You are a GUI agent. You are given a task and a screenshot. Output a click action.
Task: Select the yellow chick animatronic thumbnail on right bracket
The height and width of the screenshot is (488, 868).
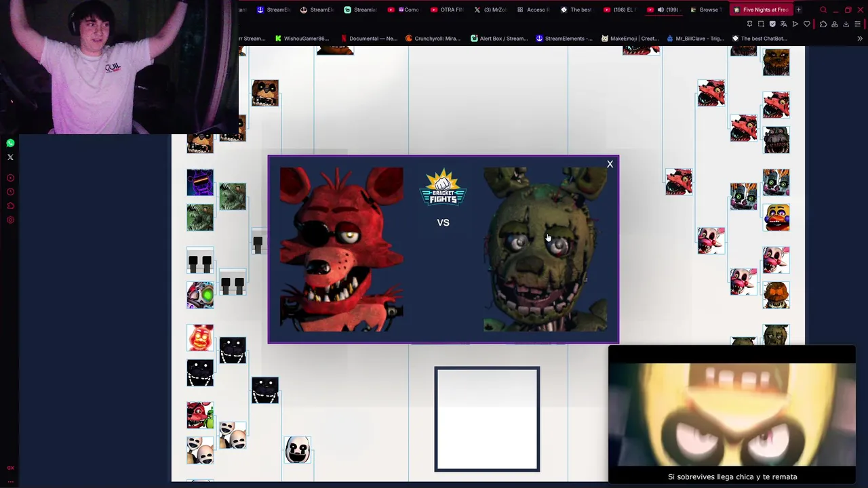pos(776,218)
